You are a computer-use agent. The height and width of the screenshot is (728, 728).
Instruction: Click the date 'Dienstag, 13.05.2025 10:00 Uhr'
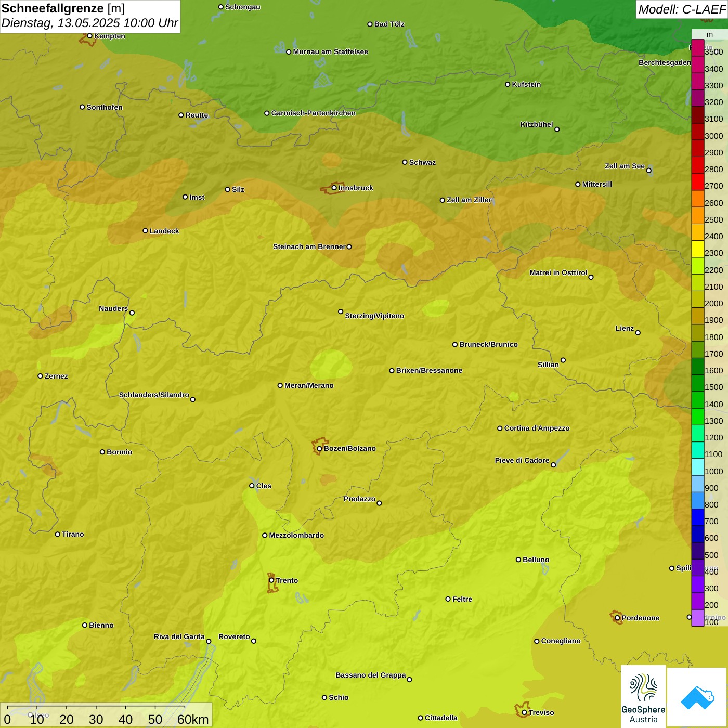(x=89, y=23)
